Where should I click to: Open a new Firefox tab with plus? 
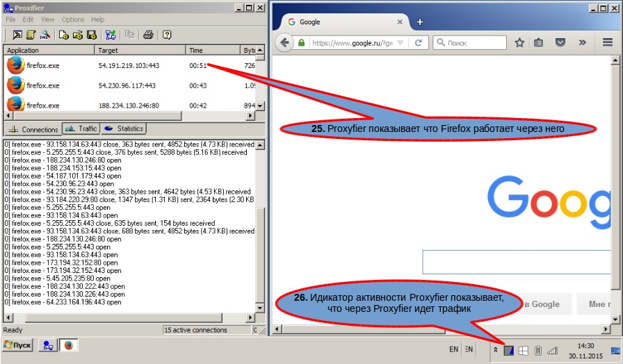[x=419, y=22]
